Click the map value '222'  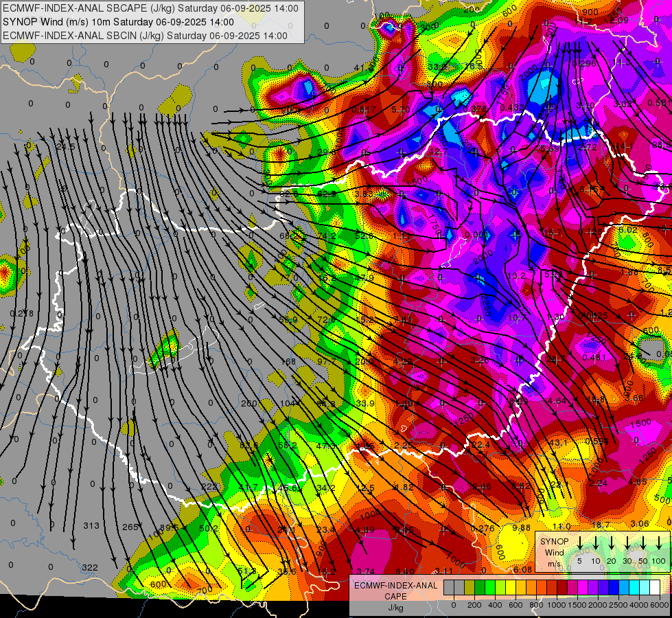pos(209,486)
